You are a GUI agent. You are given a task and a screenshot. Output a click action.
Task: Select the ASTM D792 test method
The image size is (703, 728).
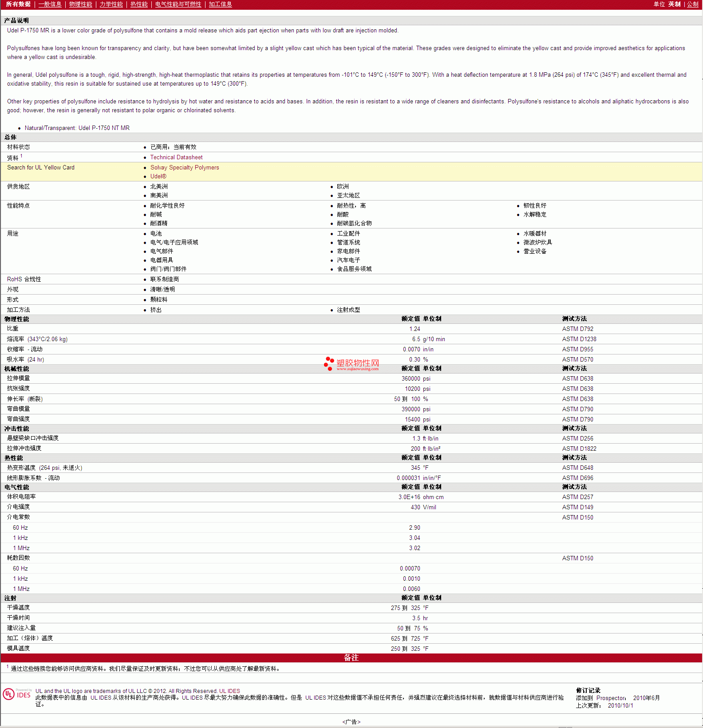[577, 329]
